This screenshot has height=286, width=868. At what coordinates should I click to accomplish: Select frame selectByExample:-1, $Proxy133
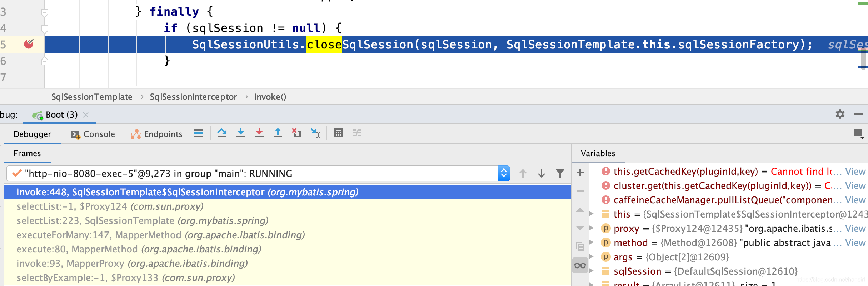click(x=287, y=278)
